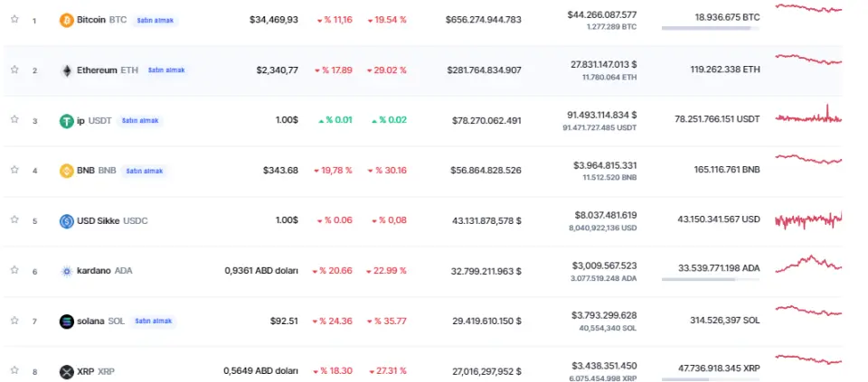Toggle the watchlist star for Ethereum
Viewport: 868px width, 382px height.
point(14,70)
